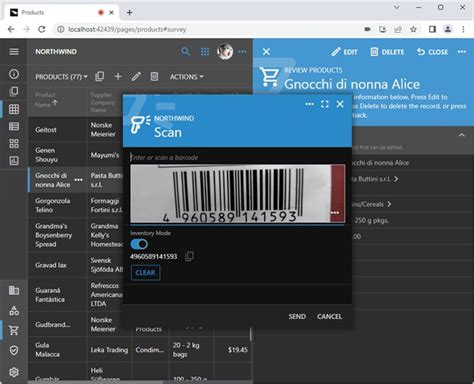The image size is (474, 384).
Task: Click the copy pages sidebar icon
Action: click(x=14, y=91)
